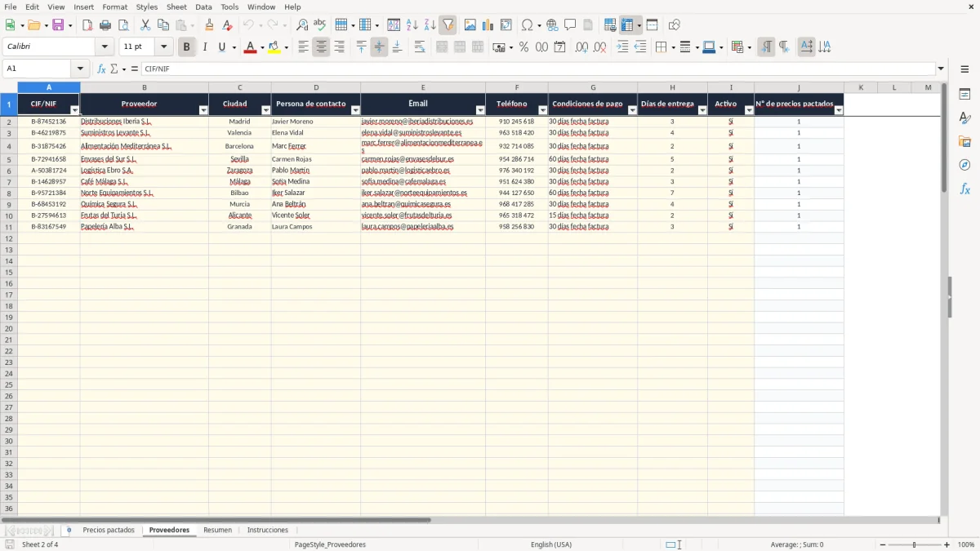
Task: Open Activo column filter dropdown
Action: (x=749, y=110)
